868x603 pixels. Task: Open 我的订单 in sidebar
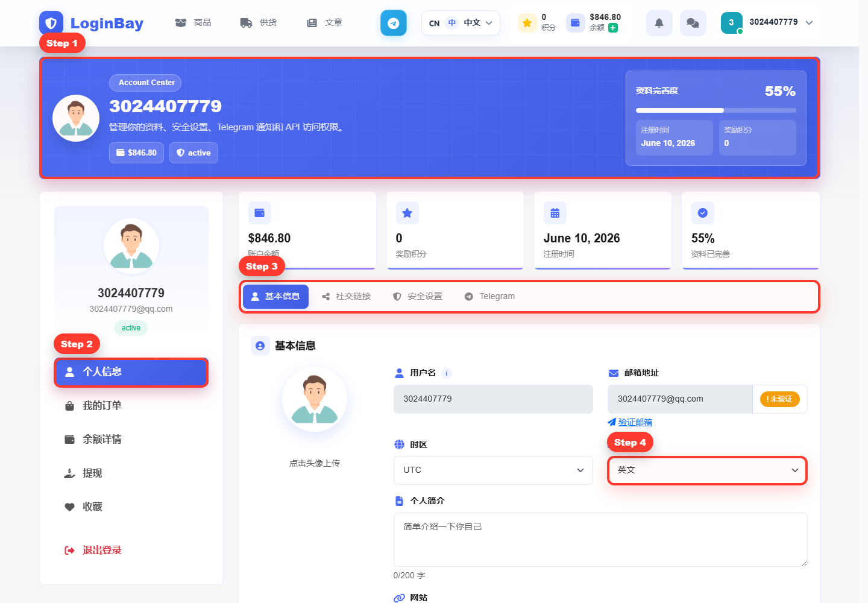pyautogui.click(x=131, y=406)
